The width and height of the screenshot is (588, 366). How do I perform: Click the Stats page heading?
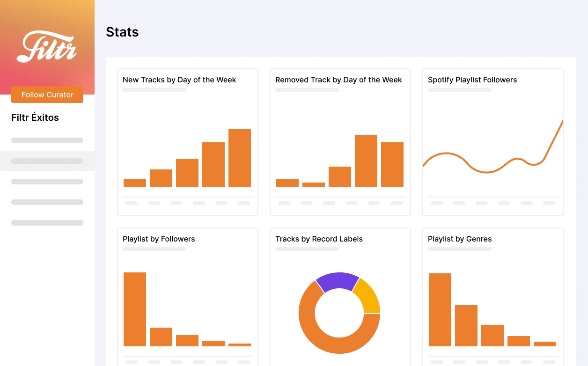(122, 32)
